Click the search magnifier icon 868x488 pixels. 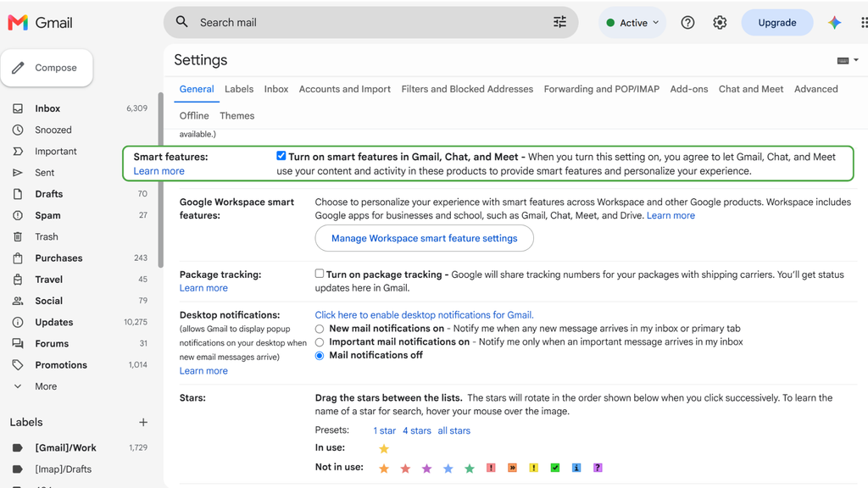tap(181, 22)
